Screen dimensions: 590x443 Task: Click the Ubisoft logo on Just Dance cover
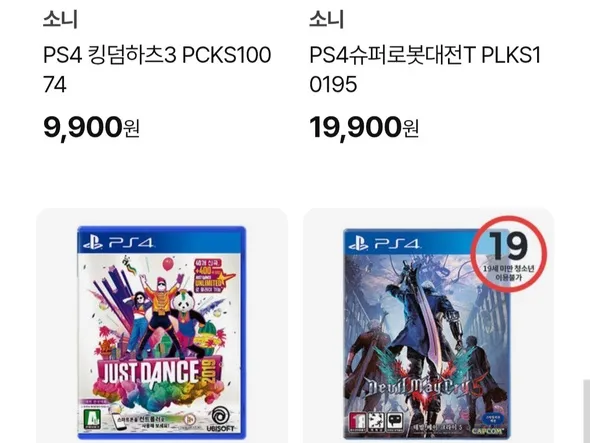[220, 420]
